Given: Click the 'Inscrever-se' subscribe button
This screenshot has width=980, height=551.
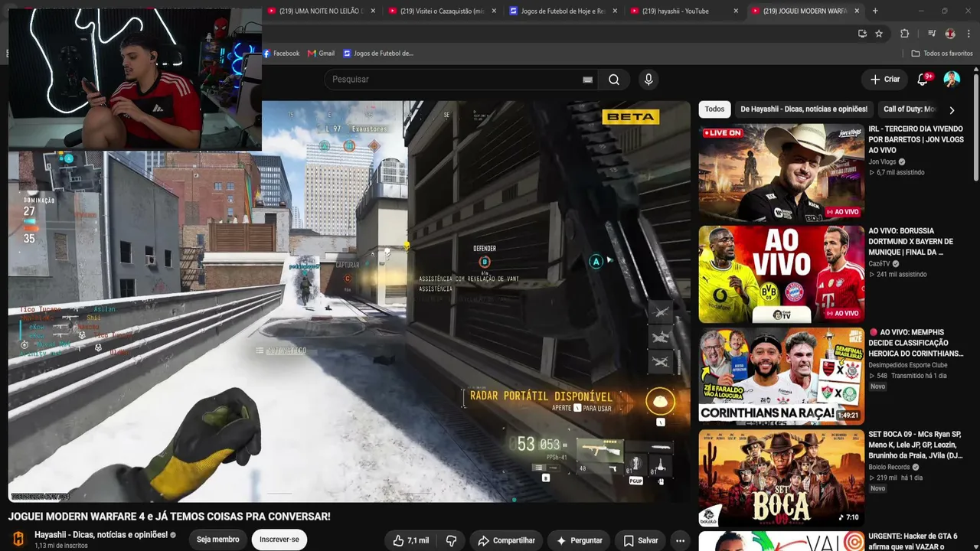Looking at the screenshot, I should [x=279, y=540].
